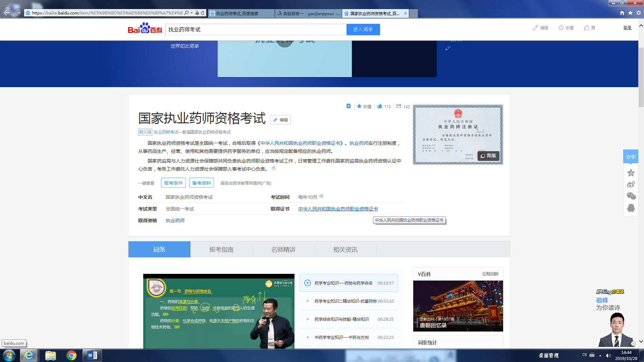Share to Weibo via sidebar icon

click(631, 185)
